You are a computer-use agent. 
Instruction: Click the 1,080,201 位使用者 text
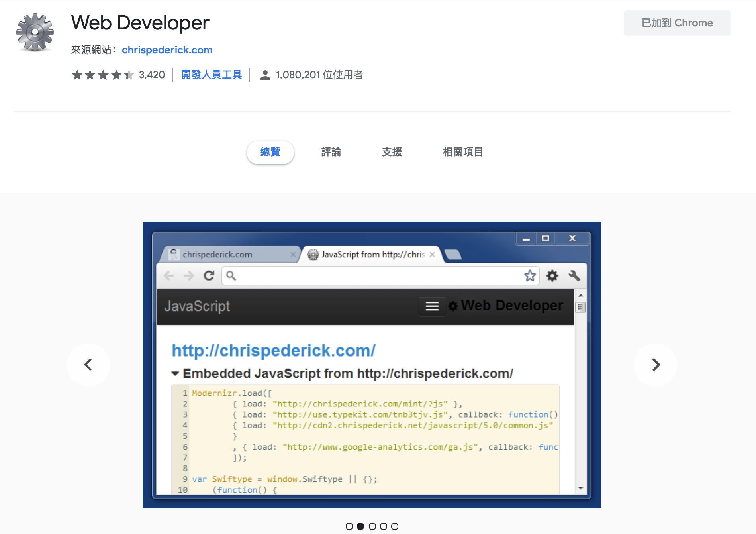point(319,75)
